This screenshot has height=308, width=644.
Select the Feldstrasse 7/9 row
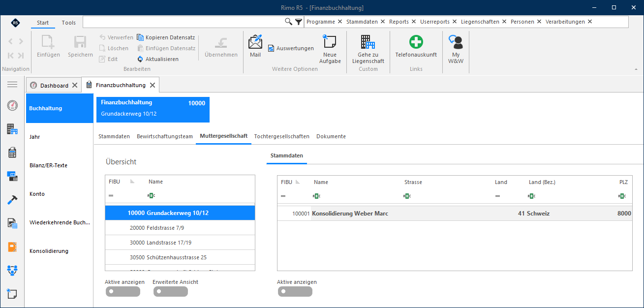pyautogui.click(x=180, y=228)
